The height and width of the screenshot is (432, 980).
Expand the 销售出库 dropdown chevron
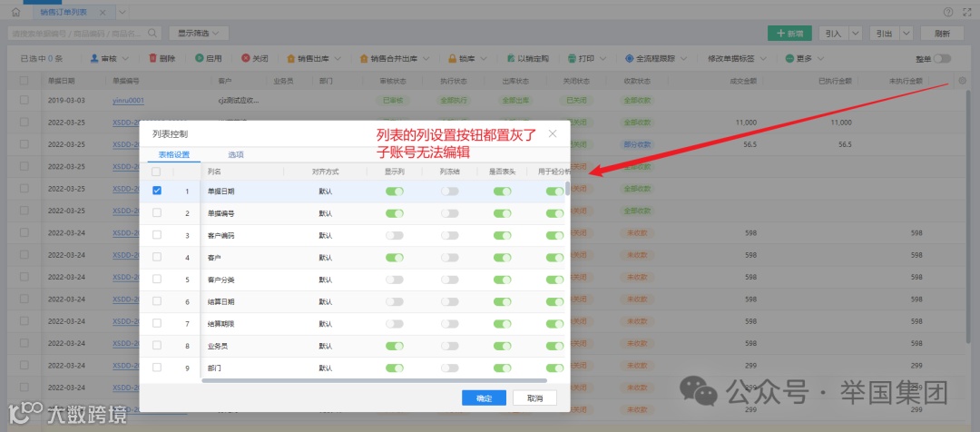click(338, 59)
